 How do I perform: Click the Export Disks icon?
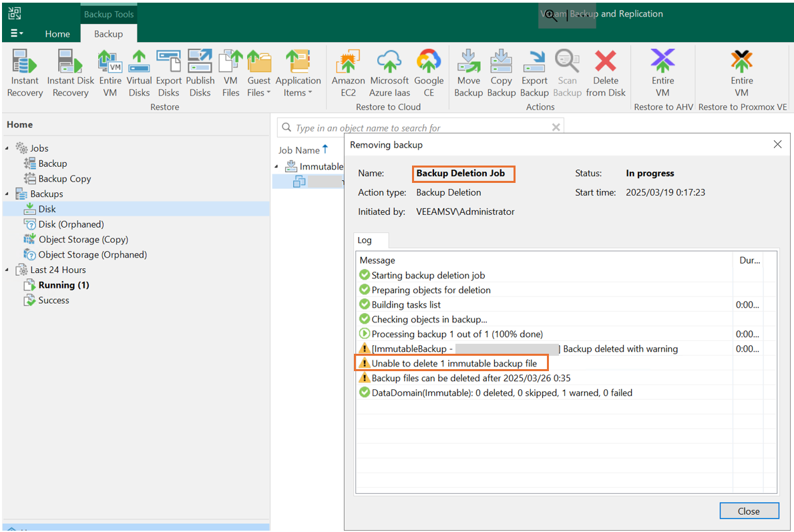click(169, 73)
